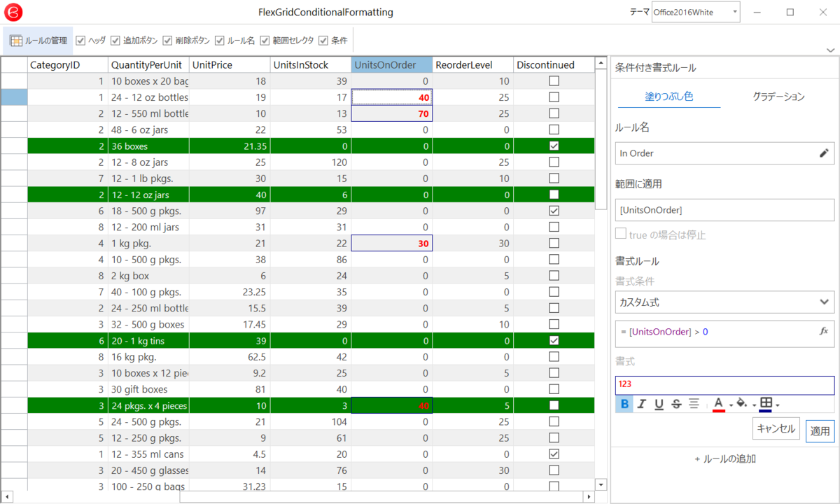
Task: Switch to the グラデーション tab
Action: point(778,97)
